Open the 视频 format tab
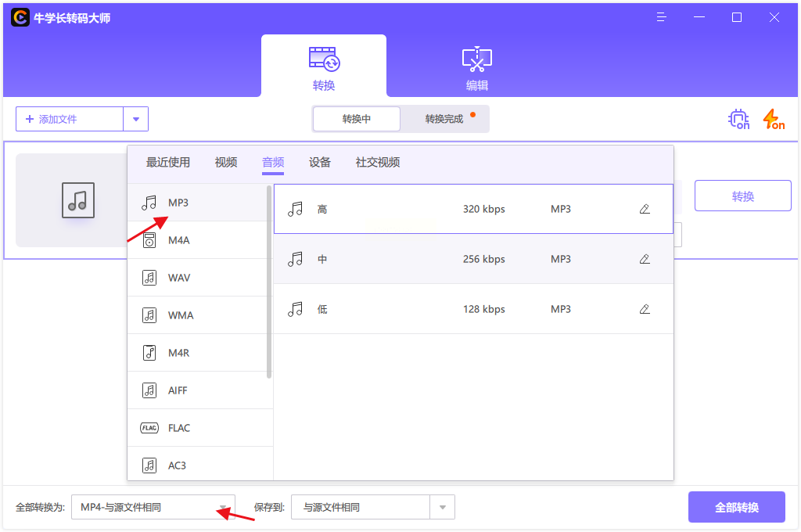Viewport: 801px width, 532px height. 226,163
